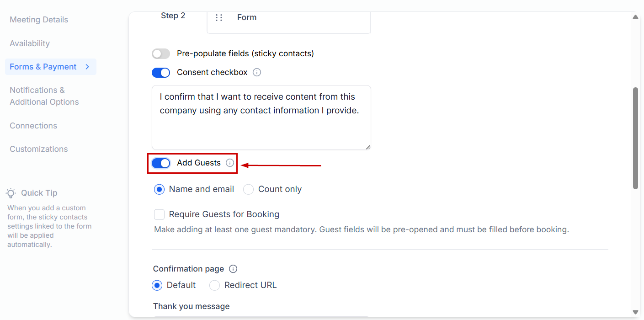
Task: Open the Customizations section
Action: tap(39, 149)
